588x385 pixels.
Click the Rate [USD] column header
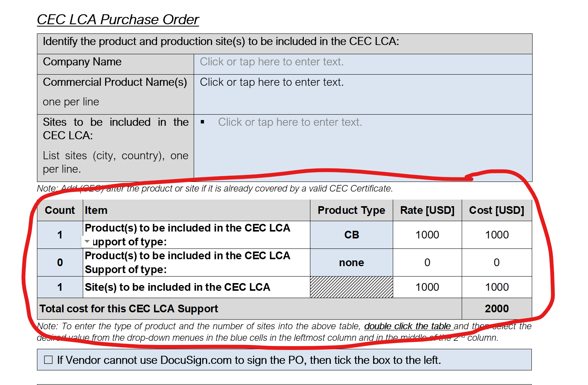(x=427, y=210)
